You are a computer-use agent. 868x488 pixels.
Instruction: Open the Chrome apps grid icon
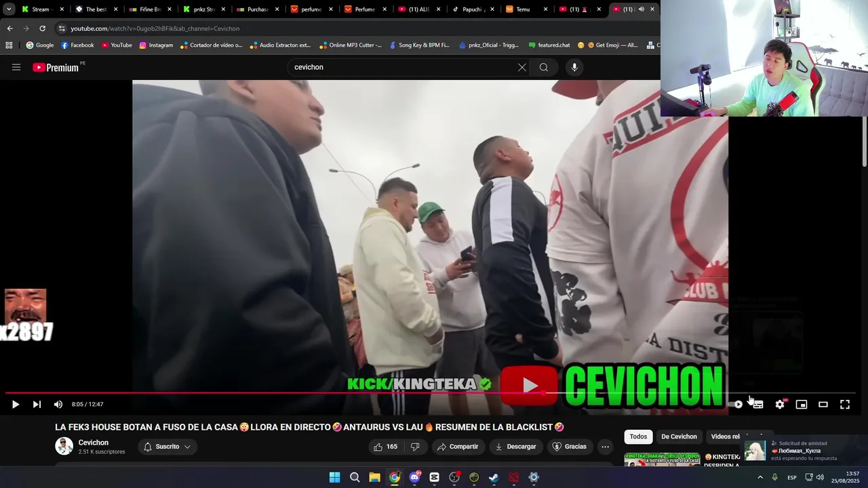click(x=9, y=45)
